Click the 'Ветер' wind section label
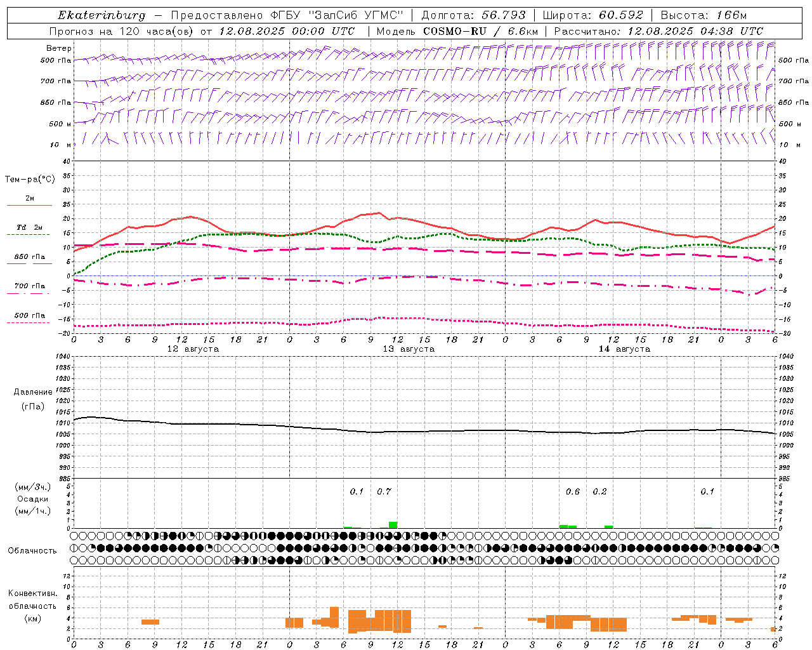Screen dimensions: 812x650 click(58, 48)
